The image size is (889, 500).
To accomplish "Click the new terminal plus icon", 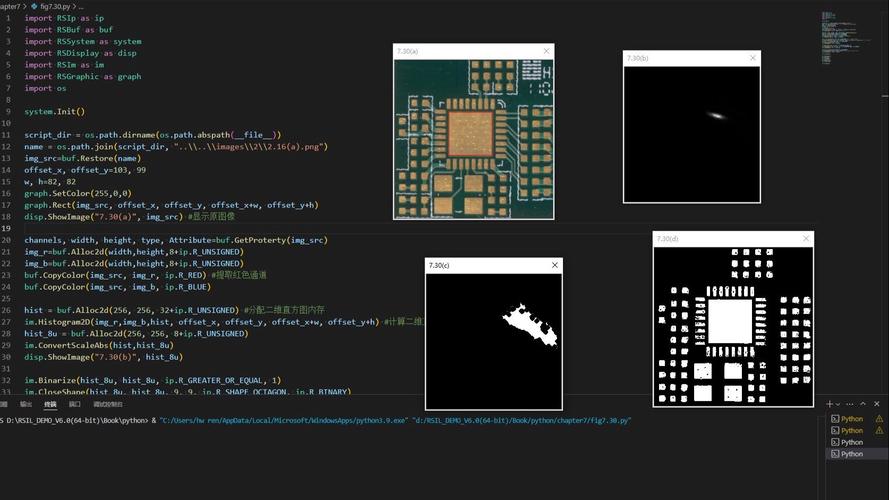I will pos(829,404).
